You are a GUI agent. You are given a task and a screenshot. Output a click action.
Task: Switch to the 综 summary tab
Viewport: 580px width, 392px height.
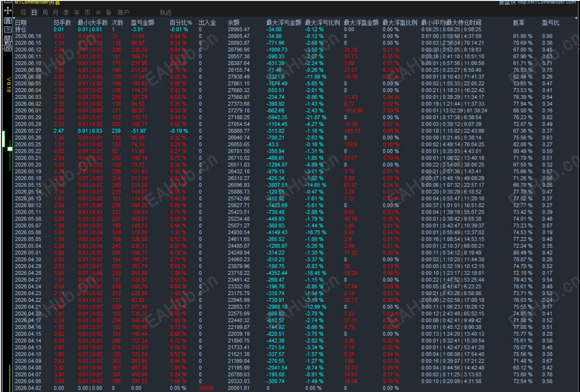23,13
